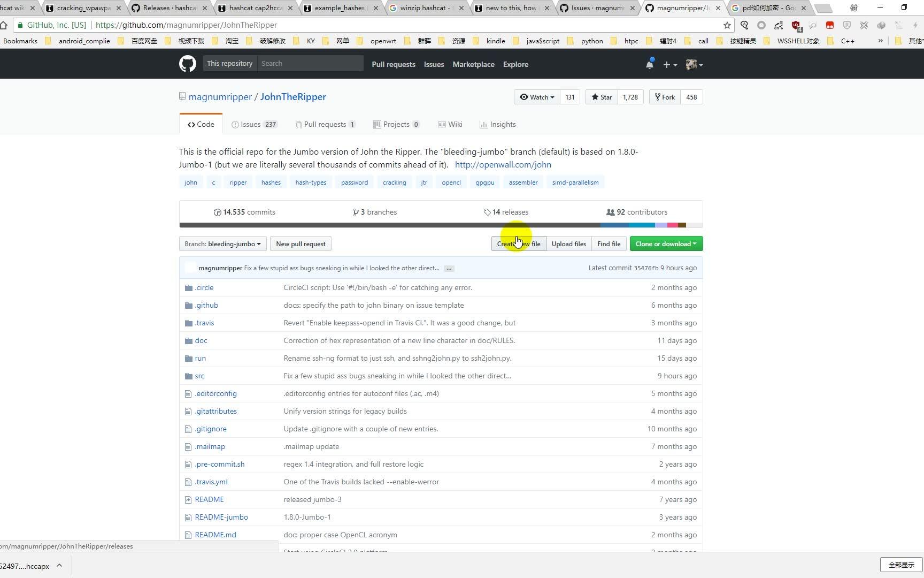Focus the GitHub search field
Screen dimensions: 924x578
pos(310,63)
